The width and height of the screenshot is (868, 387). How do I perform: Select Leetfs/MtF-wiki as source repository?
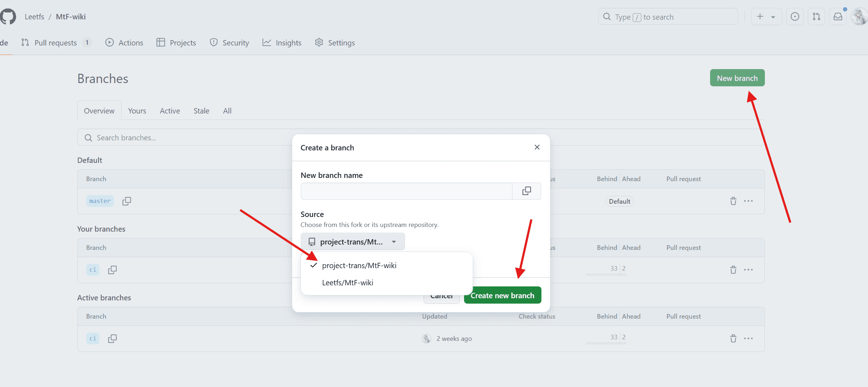point(347,283)
